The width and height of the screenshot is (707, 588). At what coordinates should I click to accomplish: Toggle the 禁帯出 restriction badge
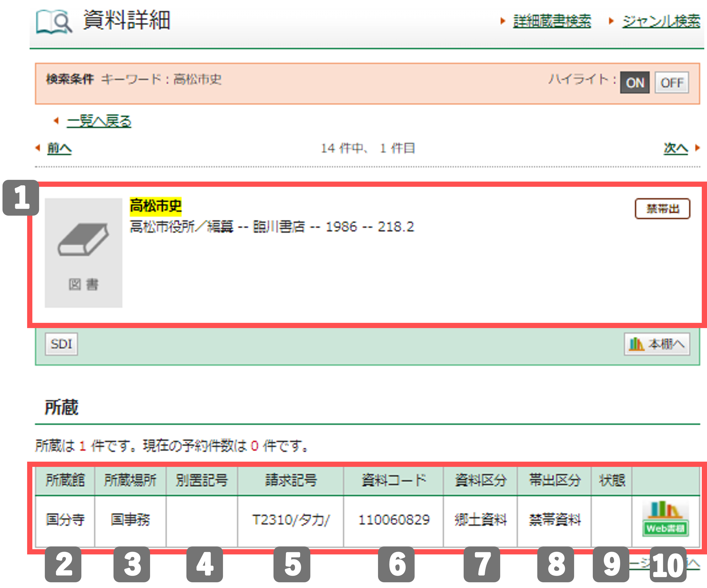[x=662, y=208]
